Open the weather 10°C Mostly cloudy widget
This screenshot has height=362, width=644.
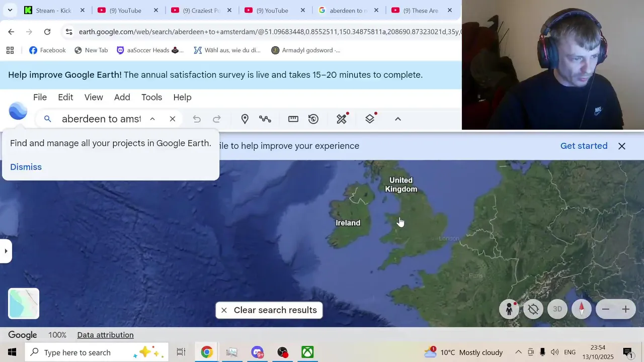click(x=463, y=352)
